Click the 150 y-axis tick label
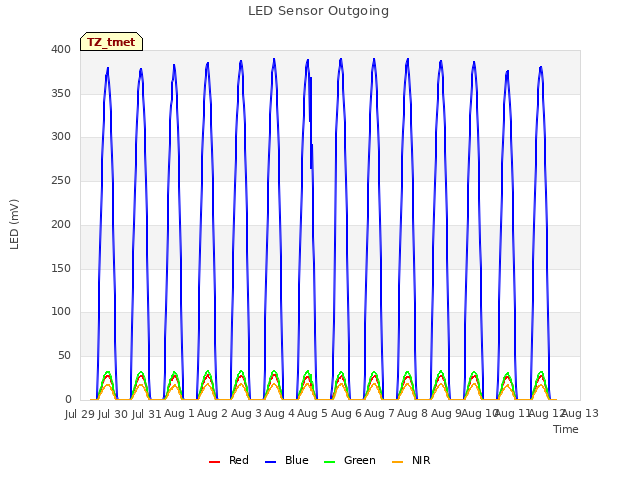The width and height of the screenshot is (640, 480). 61,268
